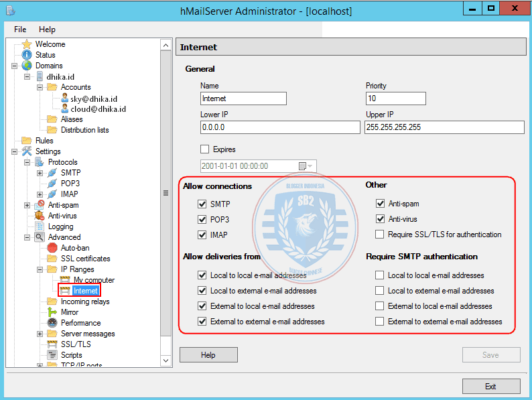Select My computer IP range

click(x=94, y=280)
